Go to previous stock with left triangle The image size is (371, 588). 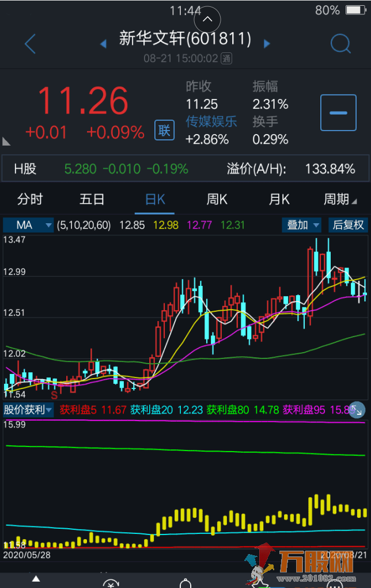(103, 44)
